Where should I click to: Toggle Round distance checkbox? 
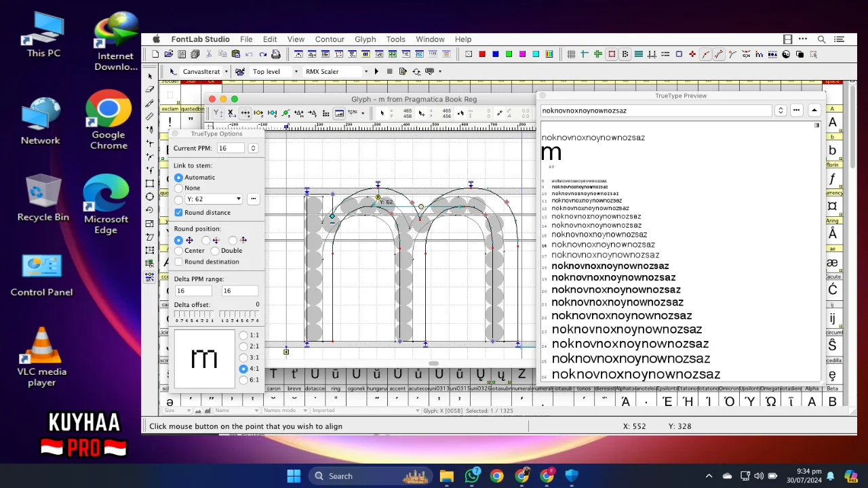pyautogui.click(x=178, y=212)
